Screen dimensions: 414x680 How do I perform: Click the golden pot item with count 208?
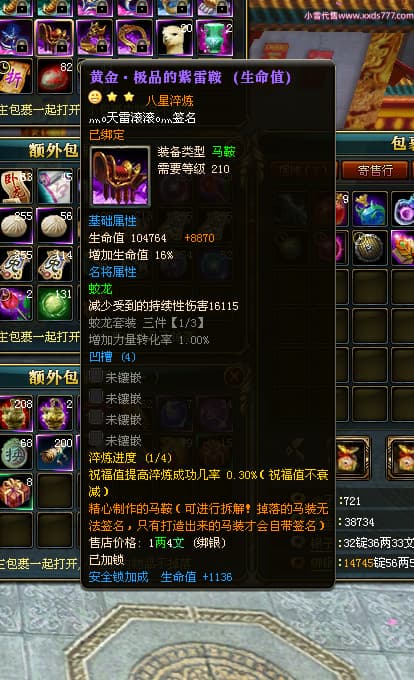coord(15,414)
